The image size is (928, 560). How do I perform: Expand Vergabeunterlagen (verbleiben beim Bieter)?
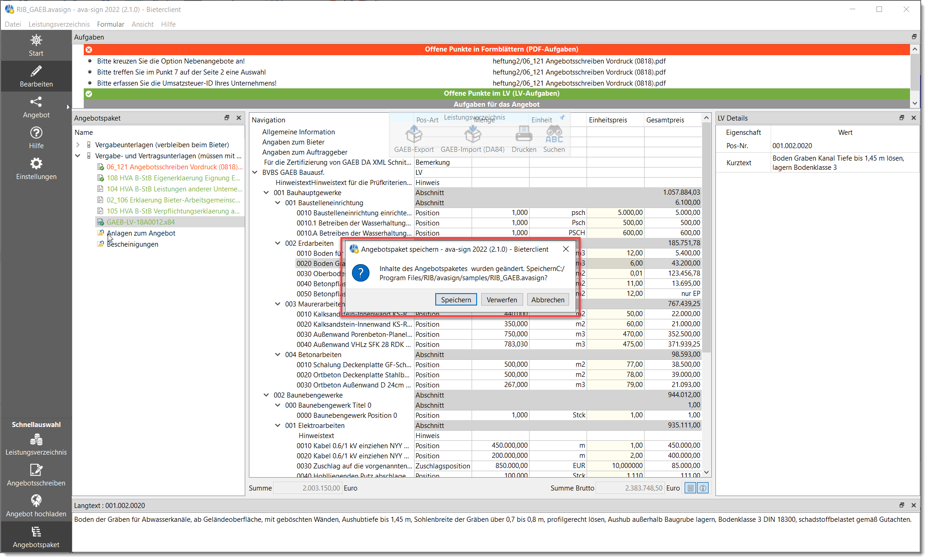(x=78, y=145)
